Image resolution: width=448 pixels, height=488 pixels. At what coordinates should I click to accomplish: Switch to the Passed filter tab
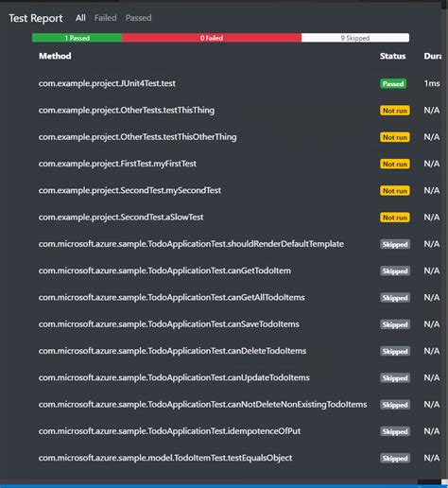138,18
